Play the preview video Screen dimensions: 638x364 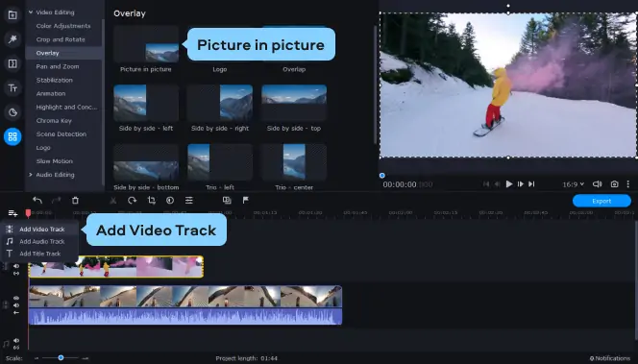pyautogui.click(x=509, y=184)
